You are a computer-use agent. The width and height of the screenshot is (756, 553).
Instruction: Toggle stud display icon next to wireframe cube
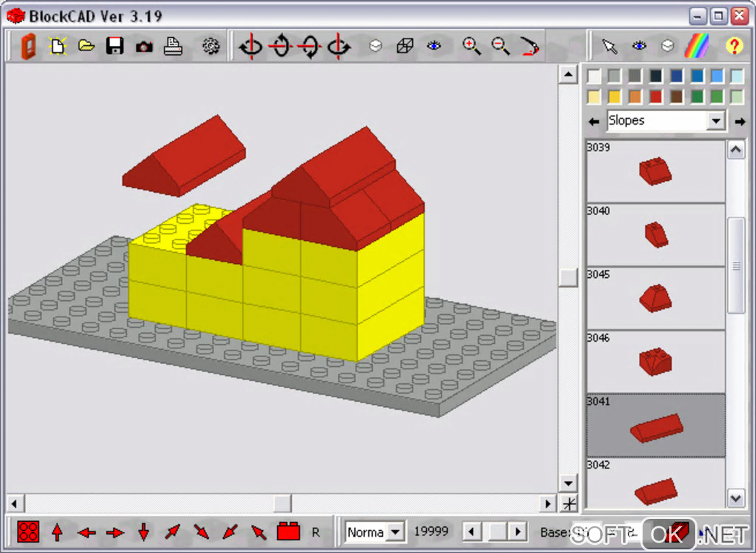pos(376,46)
